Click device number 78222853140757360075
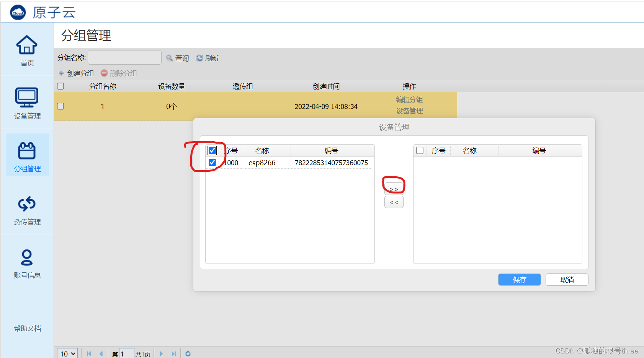Viewport: 644px width, 358px height. tap(331, 163)
